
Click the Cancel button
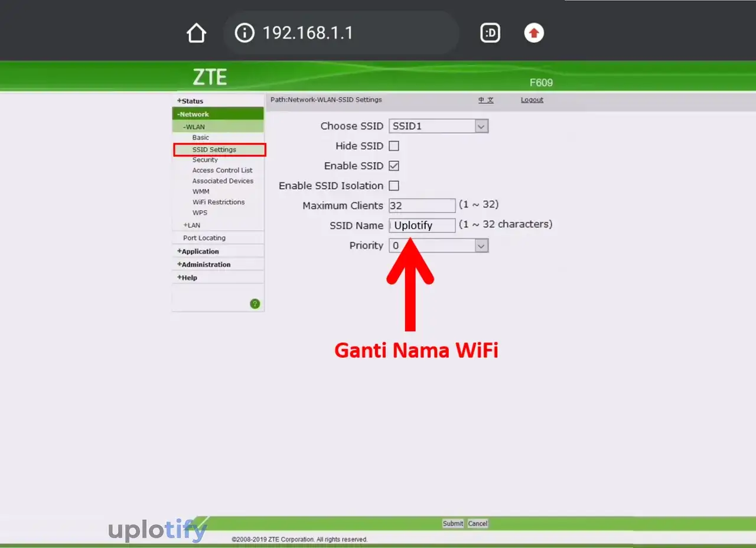[x=478, y=524]
